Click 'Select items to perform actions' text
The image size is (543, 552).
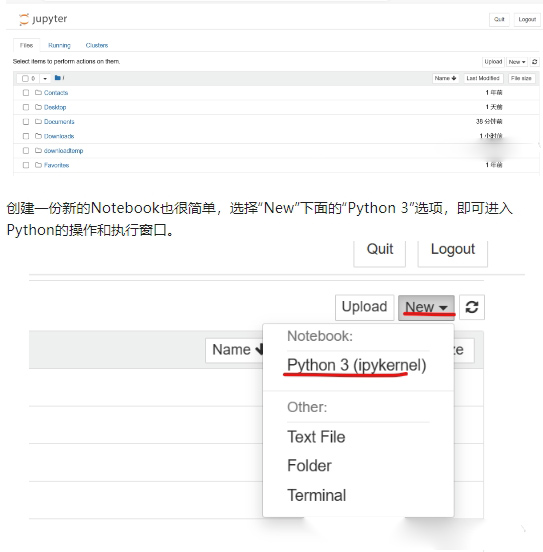click(66, 62)
